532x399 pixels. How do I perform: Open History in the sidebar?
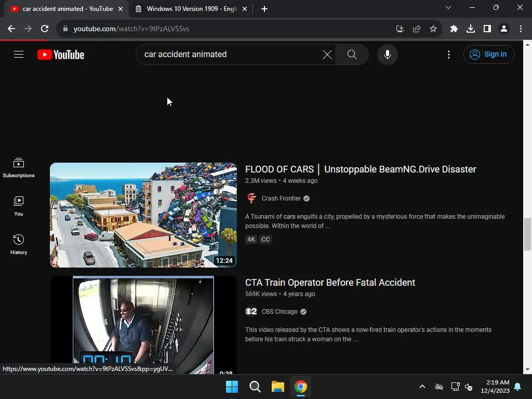19,244
